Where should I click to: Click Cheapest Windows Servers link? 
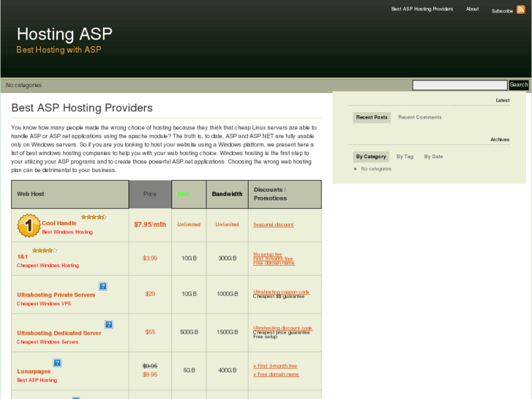48,342
